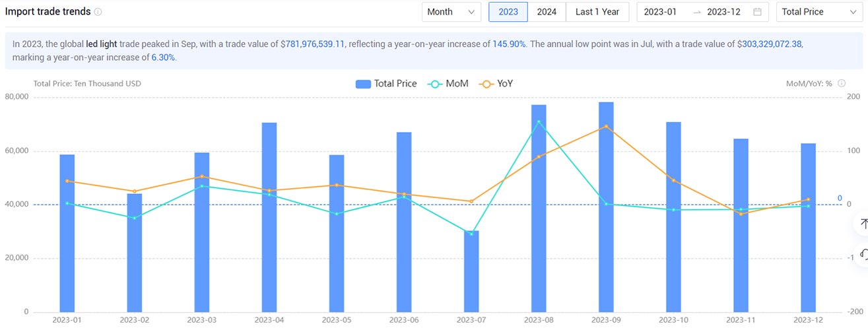Select the Last 1 Year option

point(597,12)
